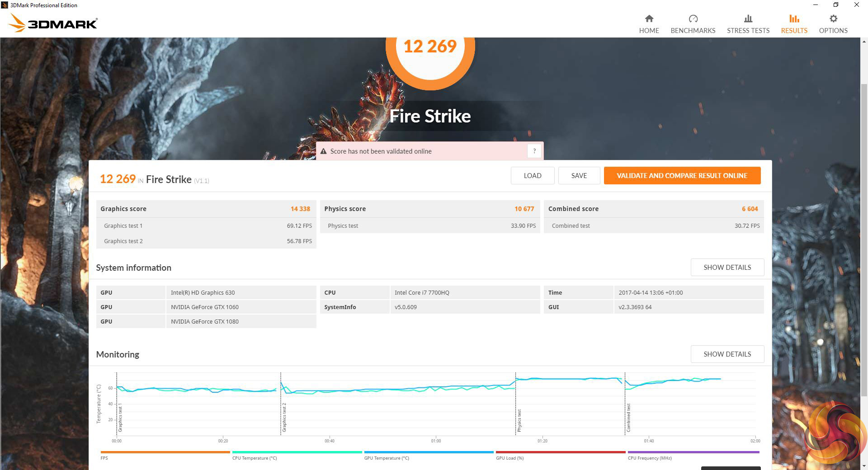
Task: Click the Monitoring section heading
Action: coord(118,354)
